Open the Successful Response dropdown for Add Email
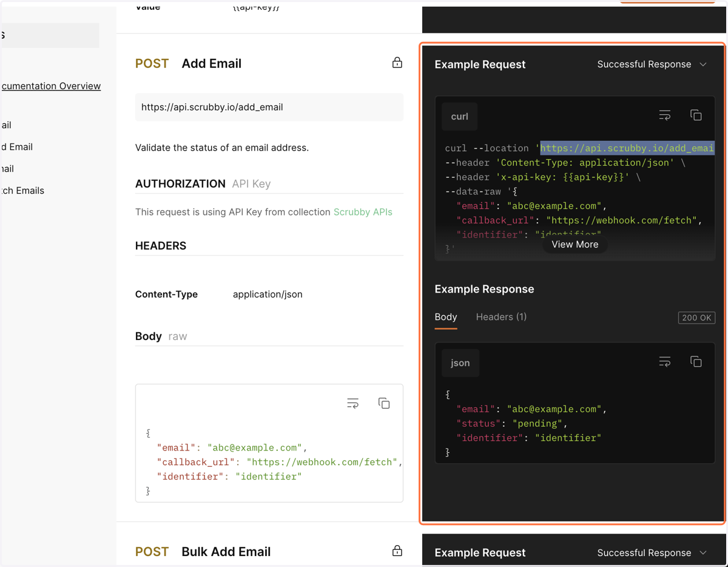728x567 pixels. pos(652,64)
